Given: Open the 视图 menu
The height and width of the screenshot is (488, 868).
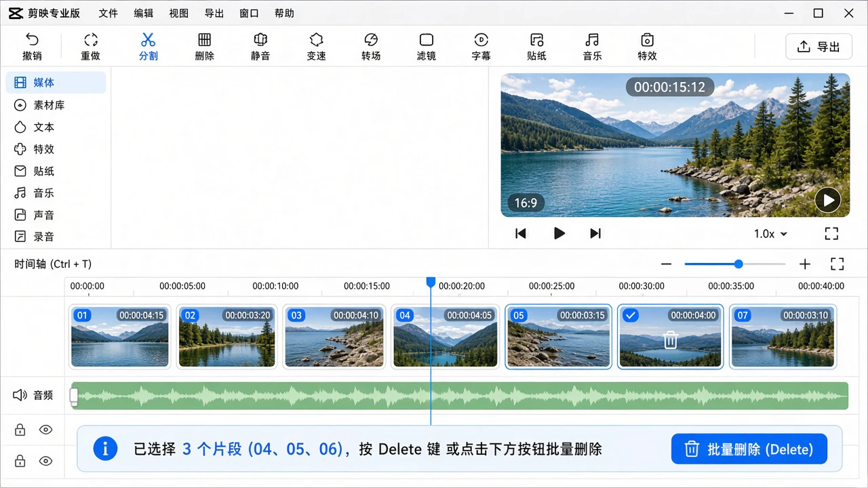Looking at the screenshot, I should click(x=179, y=14).
